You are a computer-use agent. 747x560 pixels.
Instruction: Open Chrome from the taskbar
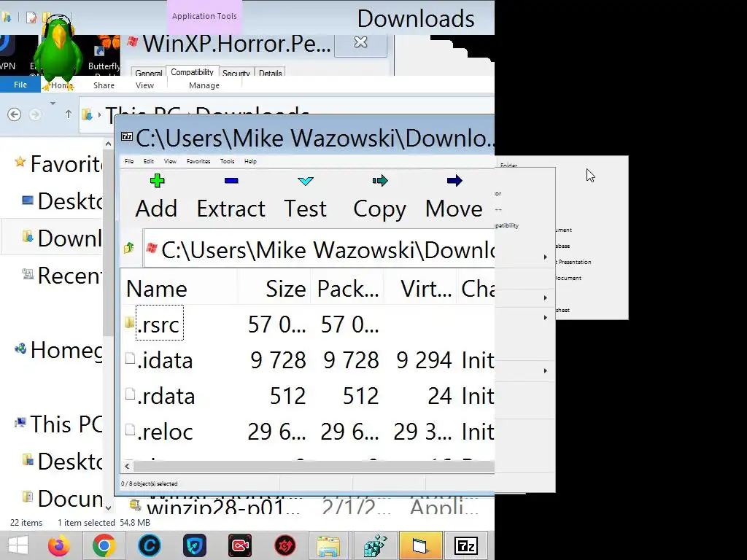pos(104,545)
